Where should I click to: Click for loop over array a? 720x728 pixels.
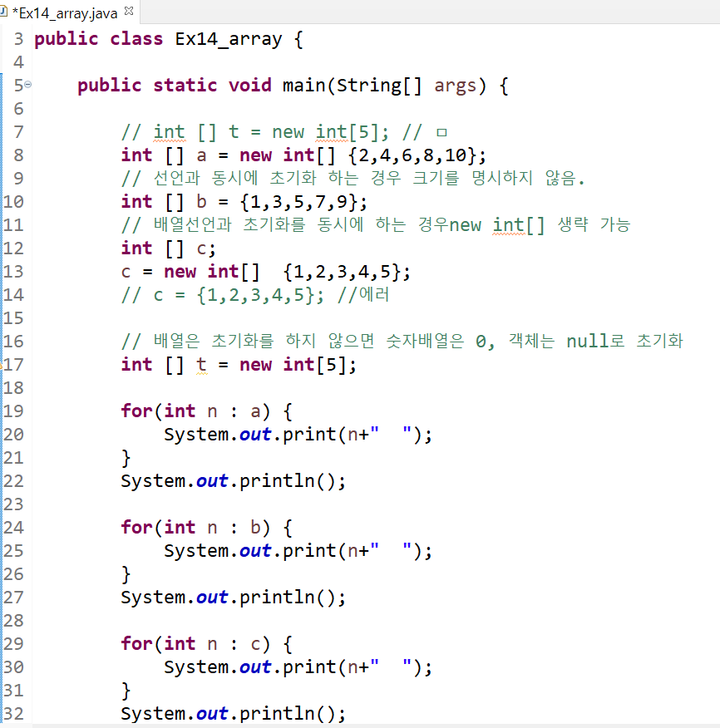pos(206,411)
